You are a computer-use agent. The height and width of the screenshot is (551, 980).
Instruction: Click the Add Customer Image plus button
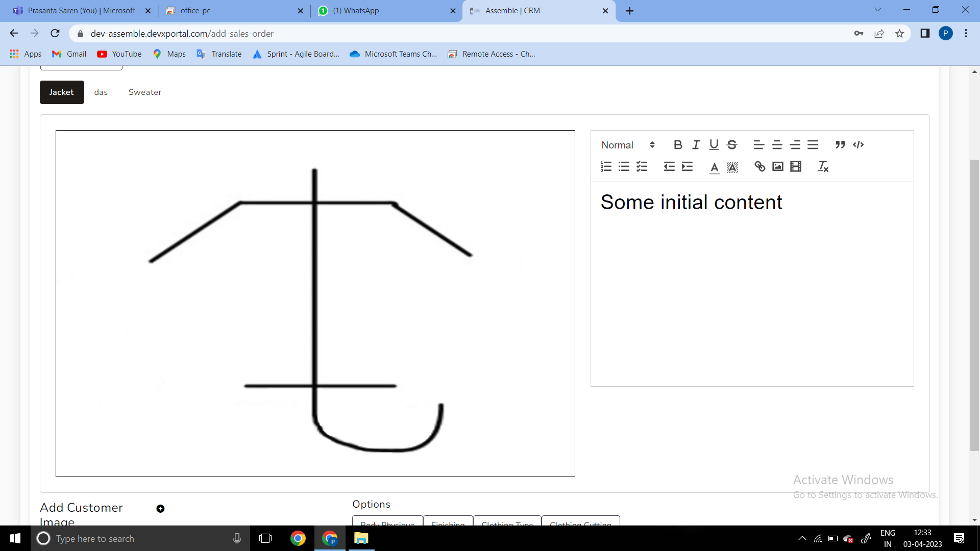coord(160,509)
